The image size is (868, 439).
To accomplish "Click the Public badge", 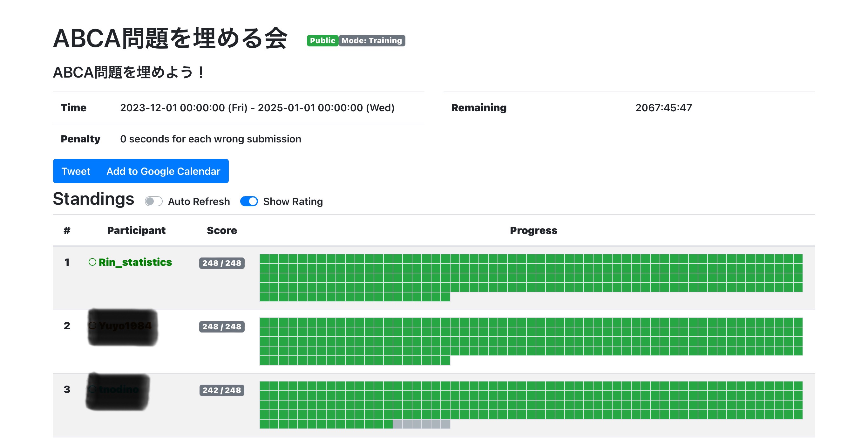I will (322, 40).
